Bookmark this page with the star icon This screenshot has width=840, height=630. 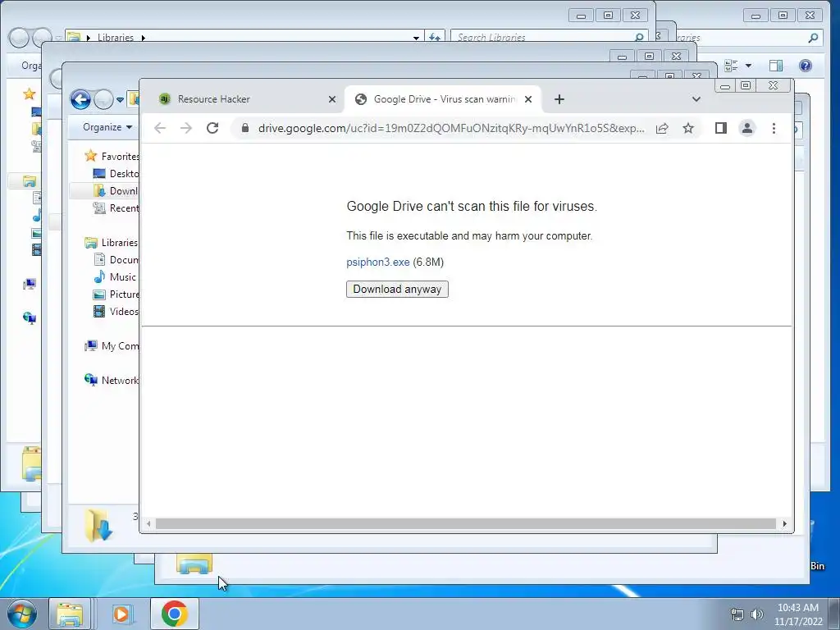(688, 128)
